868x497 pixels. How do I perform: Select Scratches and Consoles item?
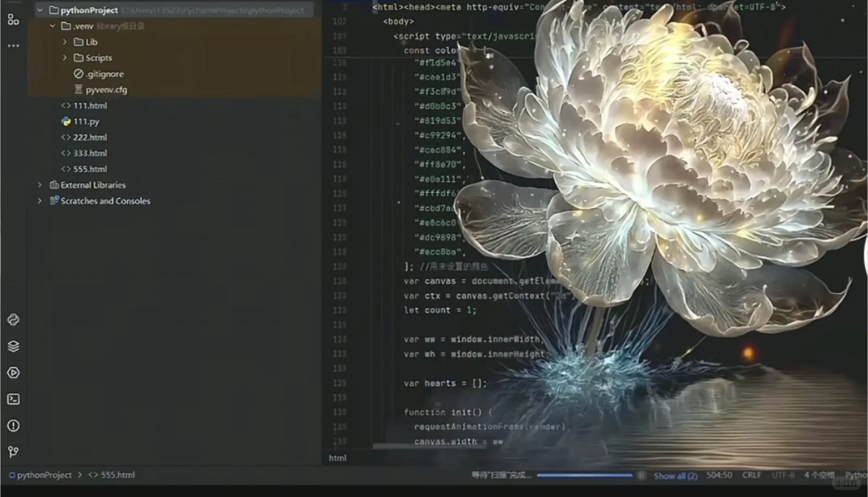[x=100, y=201]
